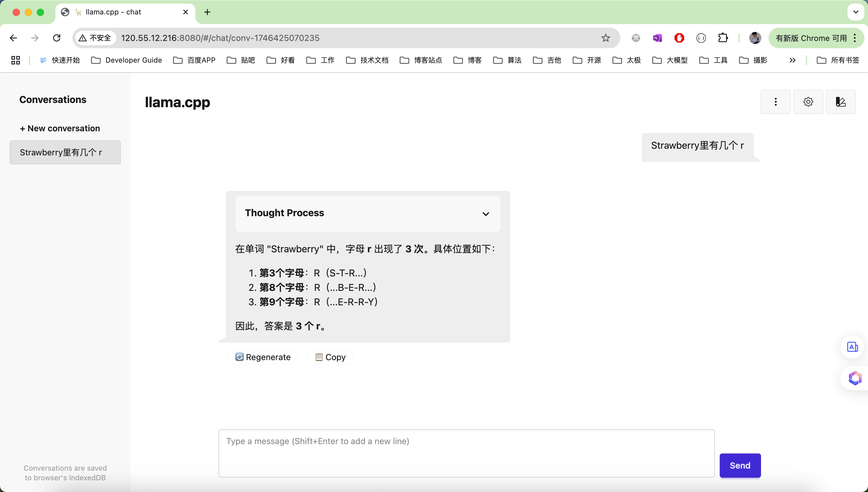Open the 太极 bookmark folder
868x492 pixels.
627,60
